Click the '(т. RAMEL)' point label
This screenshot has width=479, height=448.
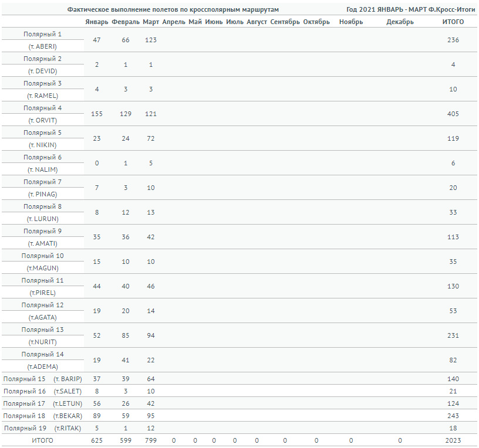click(x=42, y=96)
